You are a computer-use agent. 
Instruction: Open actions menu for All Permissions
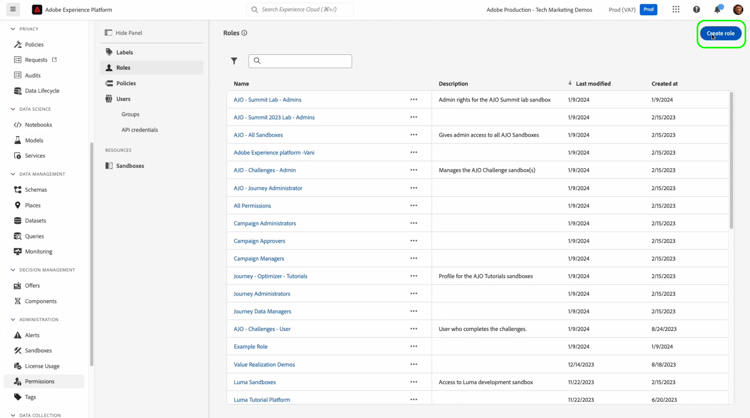coord(413,206)
